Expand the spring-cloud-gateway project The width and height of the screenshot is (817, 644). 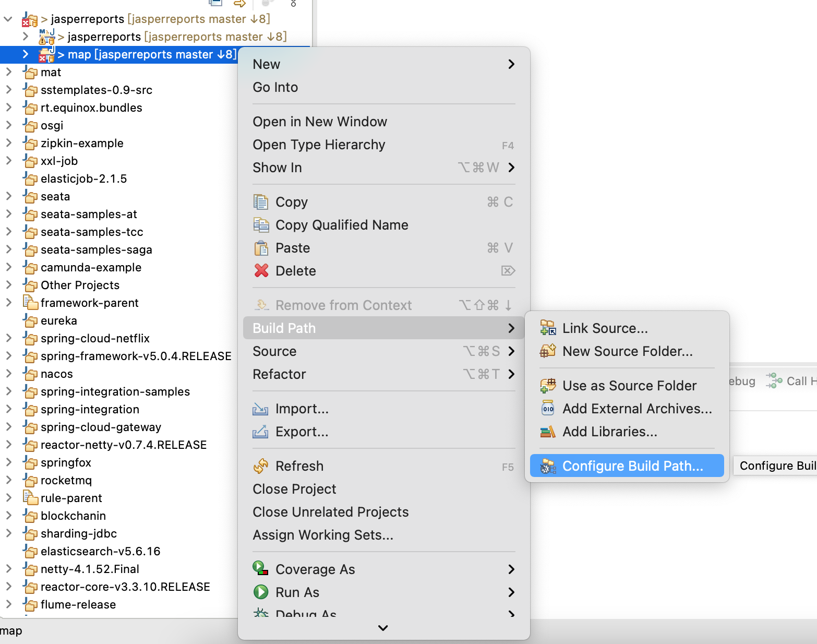(x=8, y=427)
